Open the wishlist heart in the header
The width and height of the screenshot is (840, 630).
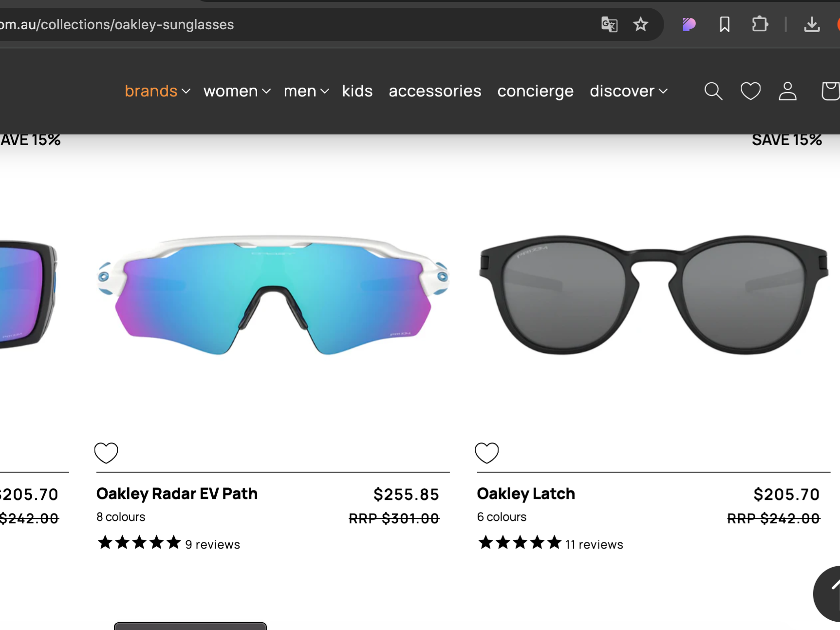point(750,91)
